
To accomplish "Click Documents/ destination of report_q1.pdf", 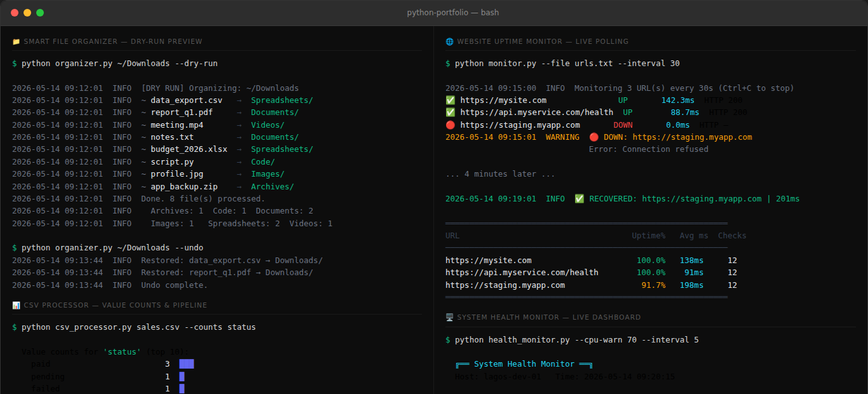I will click(x=275, y=112).
